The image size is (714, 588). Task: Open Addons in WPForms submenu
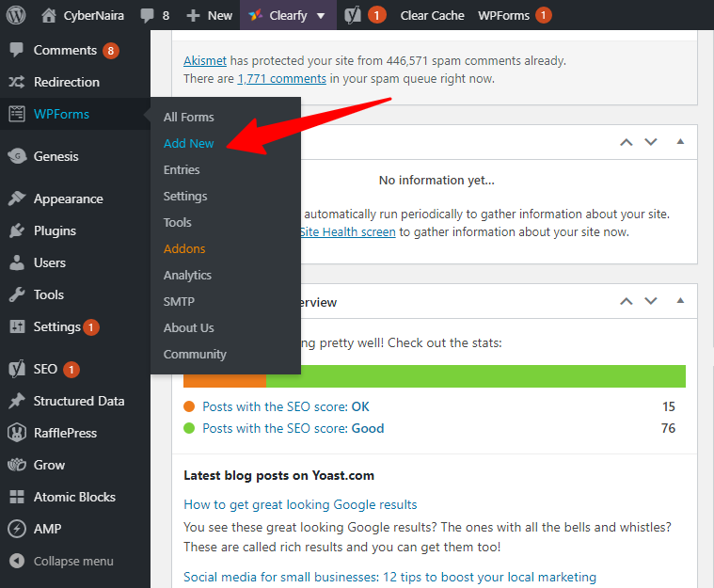tap(184, 248)
